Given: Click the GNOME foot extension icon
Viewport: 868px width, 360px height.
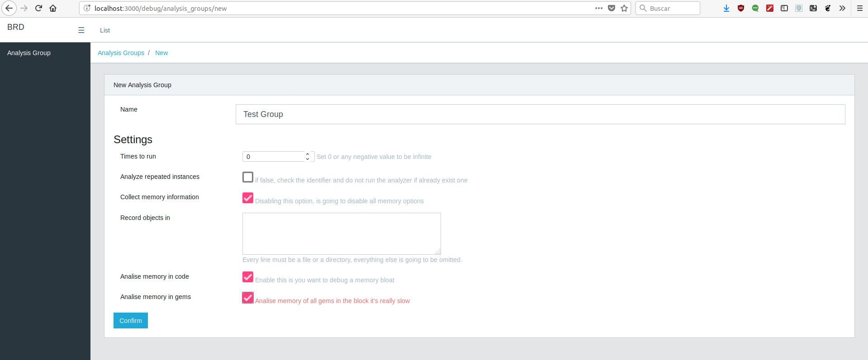Looking at the screenshot, I should click(x=828, y=8).
